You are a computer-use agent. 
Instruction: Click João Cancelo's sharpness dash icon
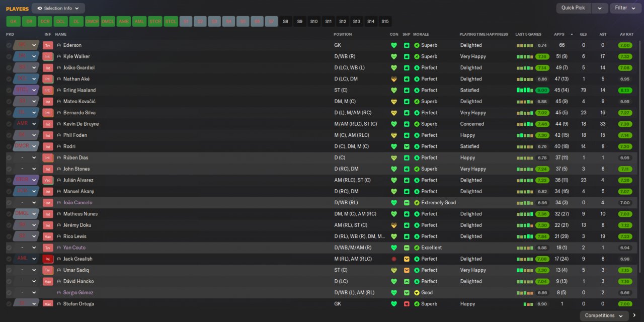407,203
